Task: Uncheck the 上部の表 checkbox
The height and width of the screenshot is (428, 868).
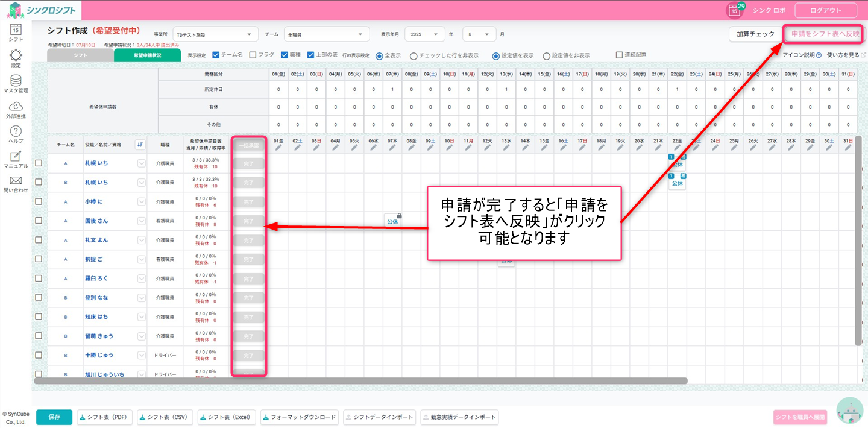Action: pyautogui.click(x=310, y=55)
